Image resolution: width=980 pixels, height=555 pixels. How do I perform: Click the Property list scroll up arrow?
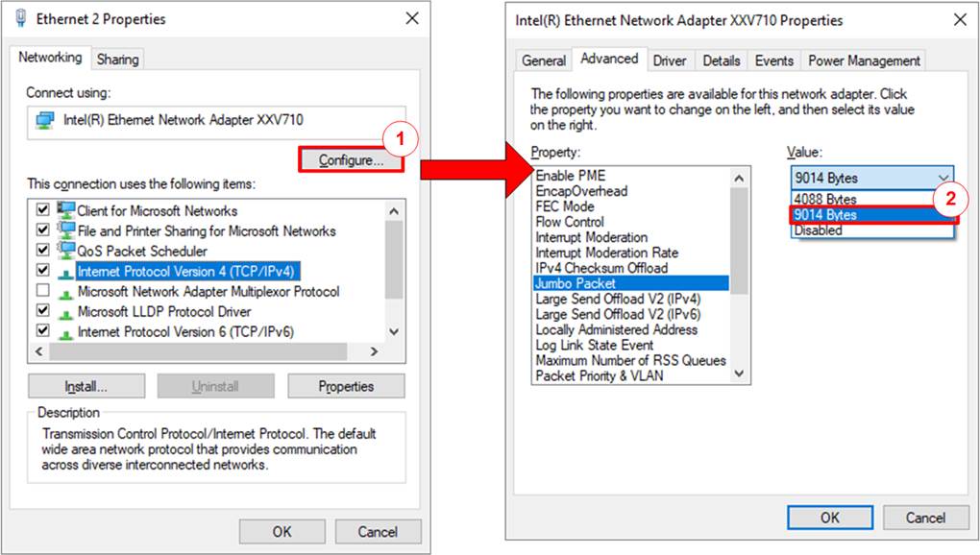(x=740, y=179)
